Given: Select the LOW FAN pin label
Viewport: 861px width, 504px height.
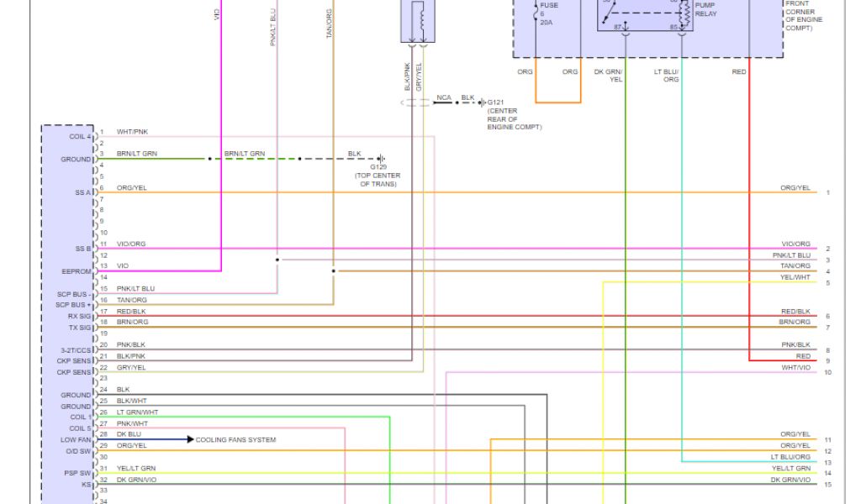Looking at the screenshot, I should pyautogui.click(x=76, y=439).
